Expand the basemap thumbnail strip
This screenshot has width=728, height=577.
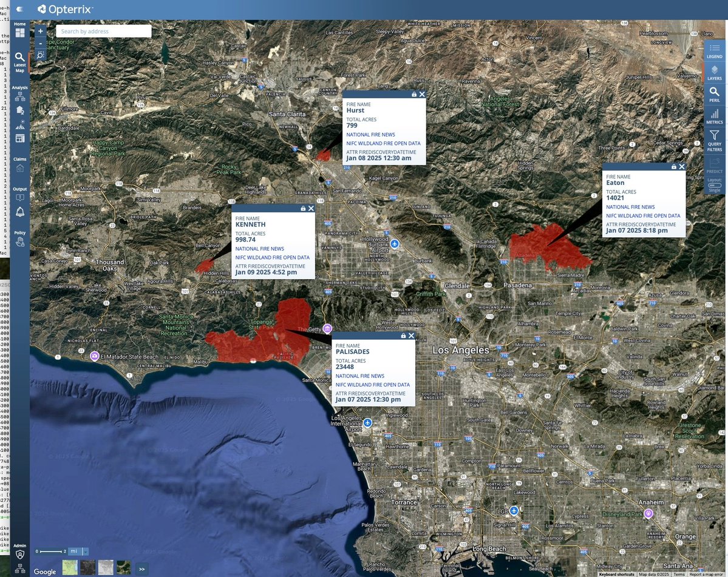[x=141, y=569]
